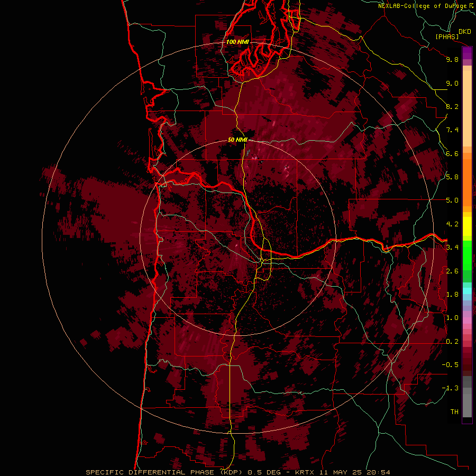Click the 1.8 legend value
This screenshot has width=476, height=476.
(x=452, y=295)
